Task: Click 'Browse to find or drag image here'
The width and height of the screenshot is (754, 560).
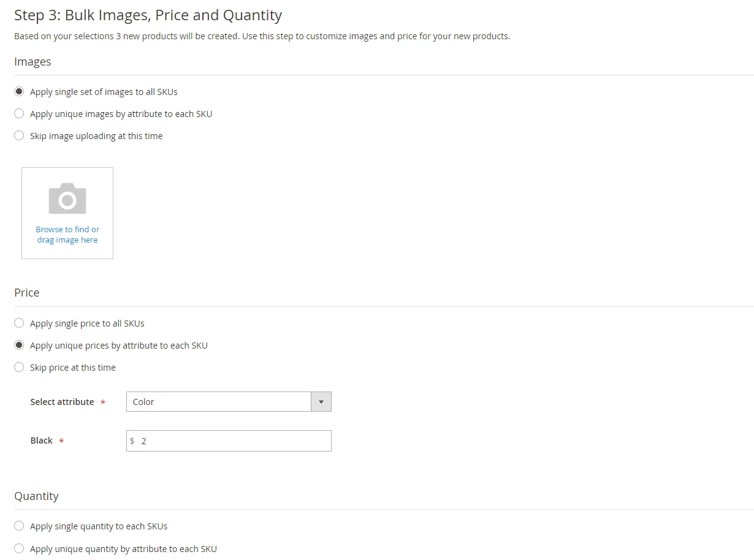Action: click(67, 234)
